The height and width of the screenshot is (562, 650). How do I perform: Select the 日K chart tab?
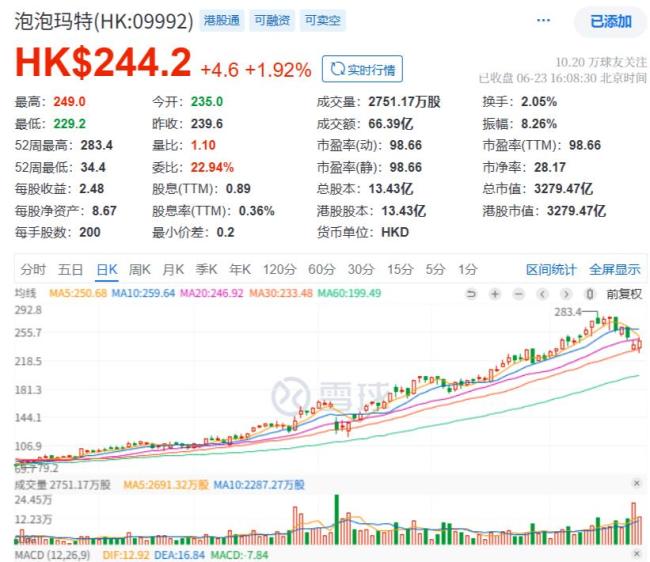point(107,269)
